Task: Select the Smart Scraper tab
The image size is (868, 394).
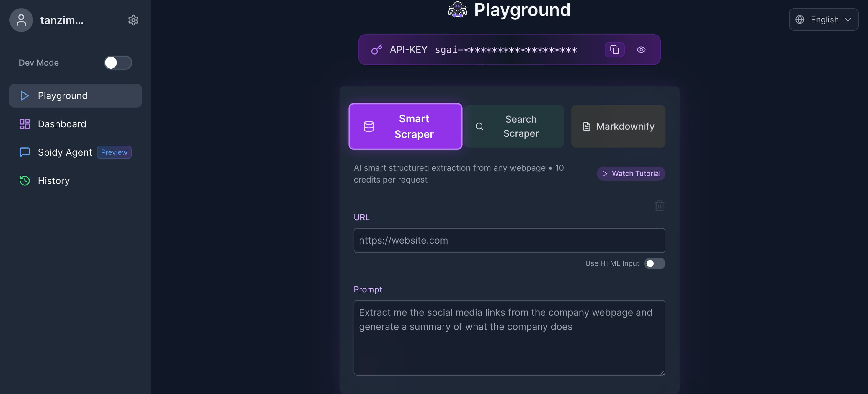Action: tap(405, 126)
